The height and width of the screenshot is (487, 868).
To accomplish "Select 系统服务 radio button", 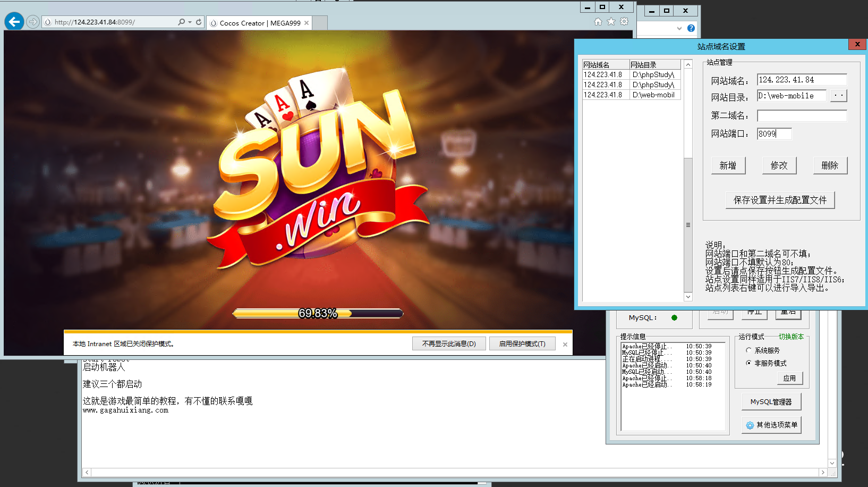I will click(x=749, y=350).
